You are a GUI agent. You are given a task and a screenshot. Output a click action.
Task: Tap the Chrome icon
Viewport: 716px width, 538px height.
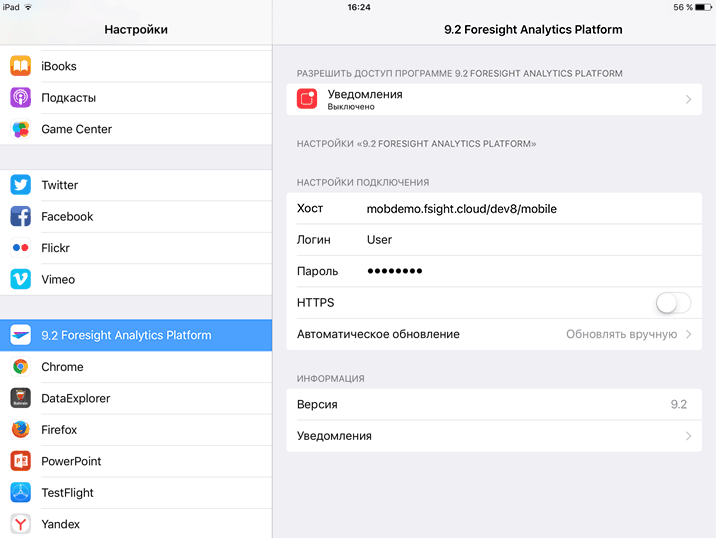[21, 366]
